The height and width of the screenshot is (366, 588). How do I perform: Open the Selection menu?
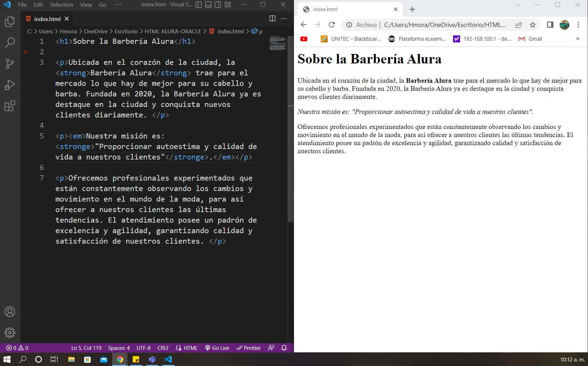click(x=61, y=5)
